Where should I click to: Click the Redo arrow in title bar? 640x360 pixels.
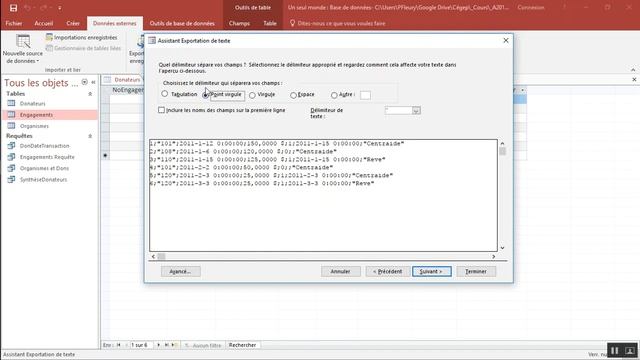coord(43,8)
